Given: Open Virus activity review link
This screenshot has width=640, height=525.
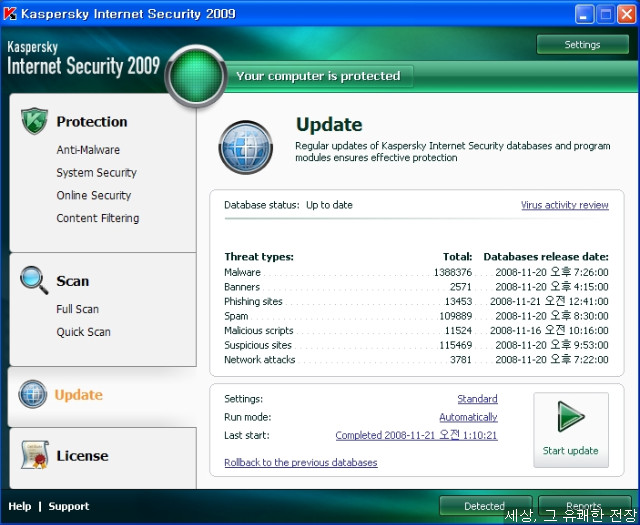Looking at the screenshot, I should tap(565, 205).
